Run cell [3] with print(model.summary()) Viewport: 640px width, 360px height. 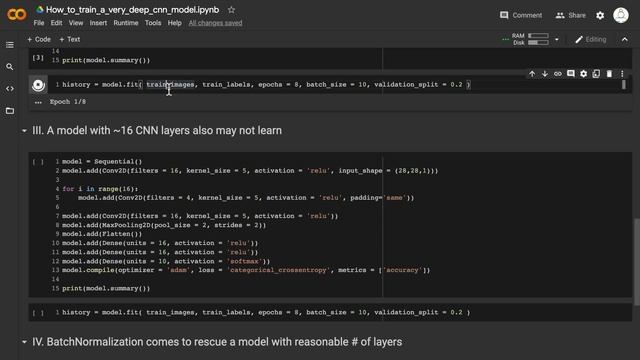[x=38, y=58]
